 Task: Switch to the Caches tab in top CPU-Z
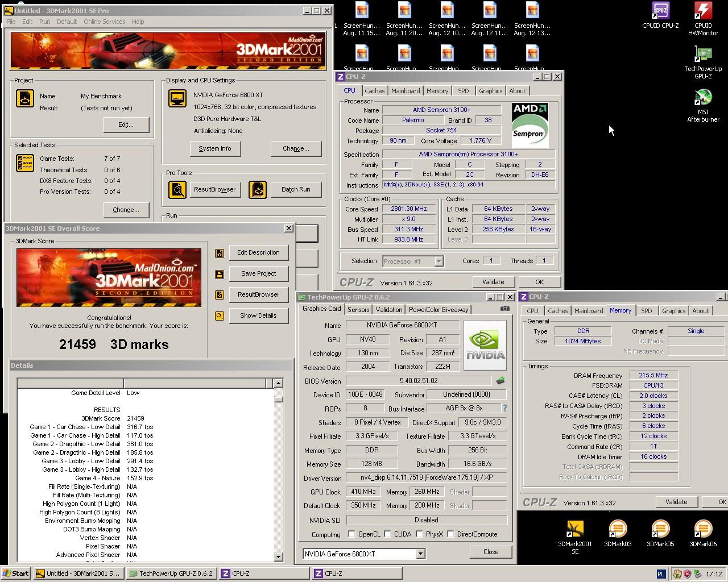point(374,91)
